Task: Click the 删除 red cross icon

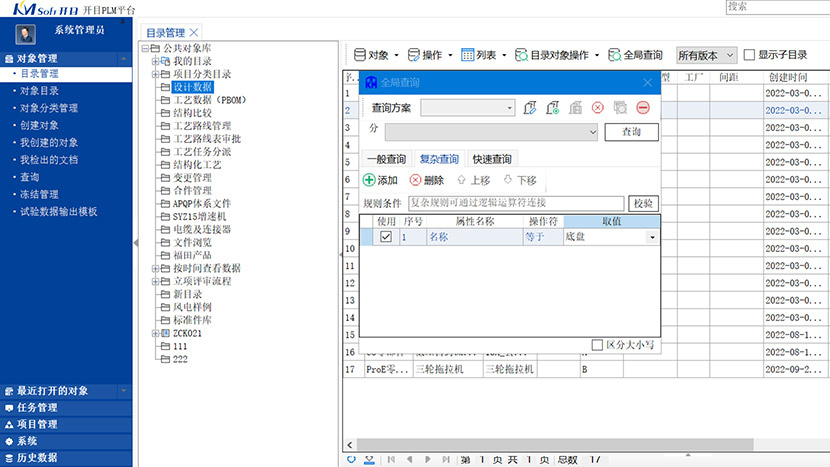Action: pos(415,180)
